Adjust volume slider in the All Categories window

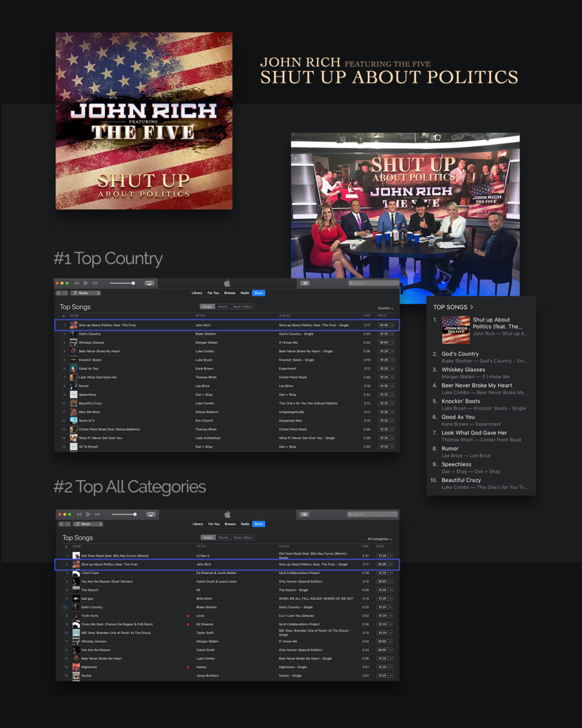pos(124,514)
